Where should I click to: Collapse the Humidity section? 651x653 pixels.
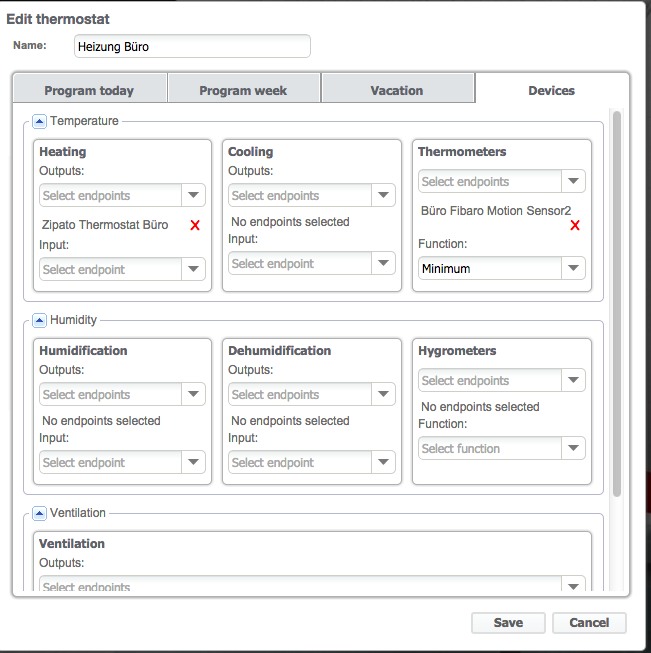(x=39, y=320)
